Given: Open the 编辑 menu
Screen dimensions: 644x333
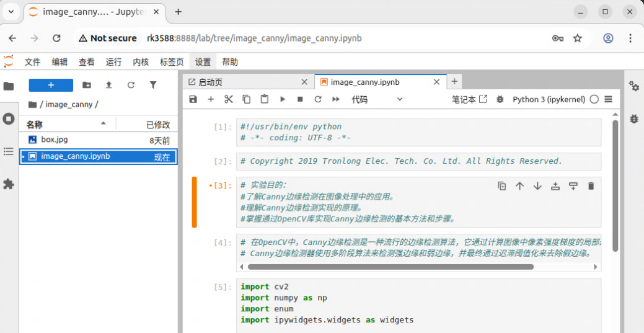Looking at the screenshot, I should [60, 62].
